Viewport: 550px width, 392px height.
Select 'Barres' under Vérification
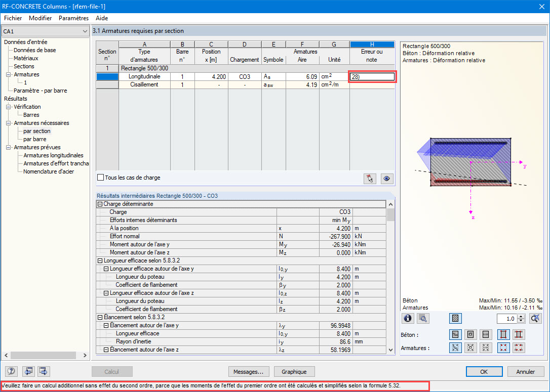(x=31, y=115)
